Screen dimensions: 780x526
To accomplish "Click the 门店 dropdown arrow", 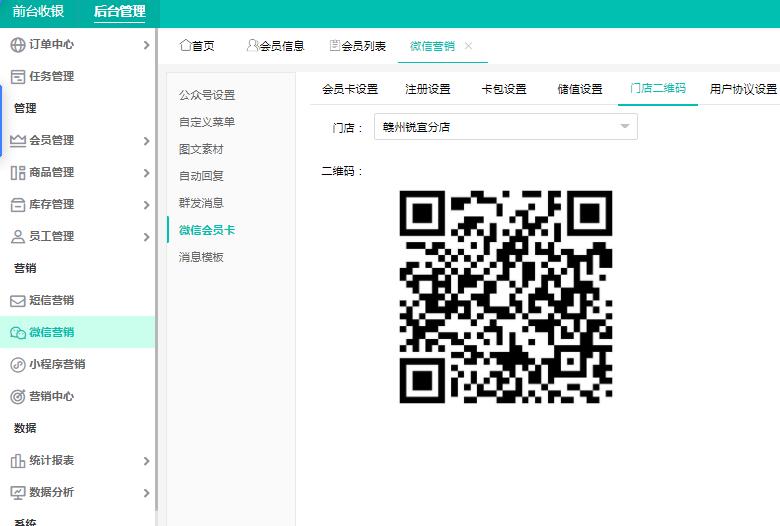I will pyautogui.click(x=625, y=126).
